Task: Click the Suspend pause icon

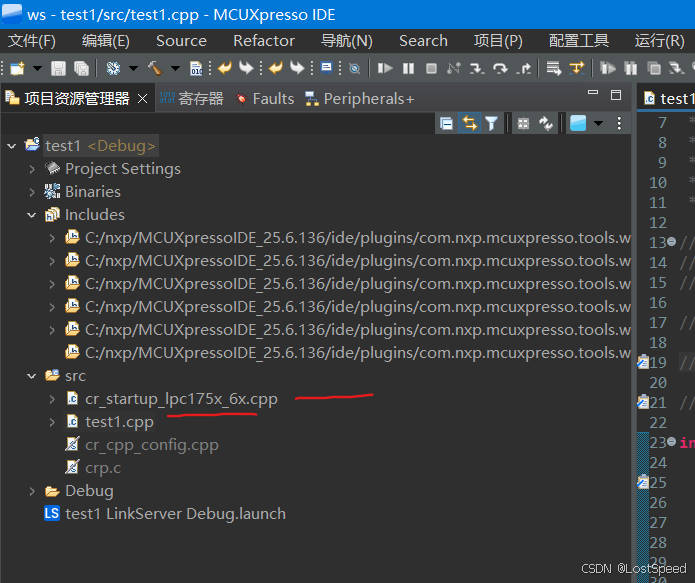Action: pos(408,68)
